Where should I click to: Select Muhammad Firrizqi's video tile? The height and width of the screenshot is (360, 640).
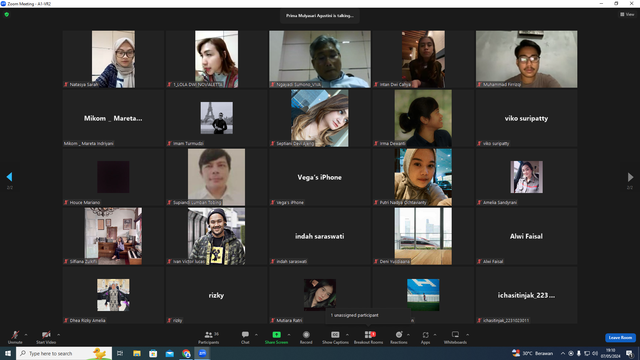click(x=527, y=59)
